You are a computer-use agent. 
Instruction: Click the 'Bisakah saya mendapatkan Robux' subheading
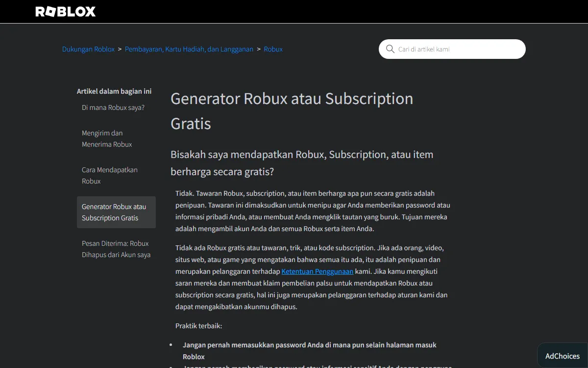(302, 163)
